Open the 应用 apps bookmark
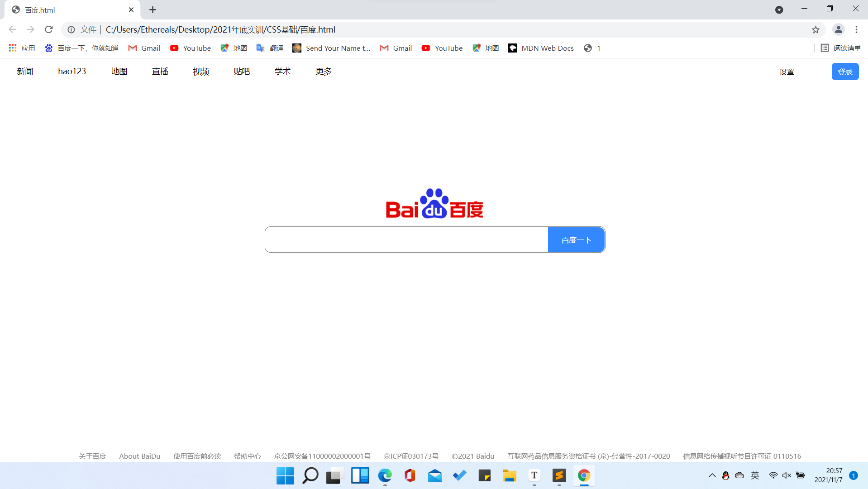The image size is (868, 489). tap(22, 48)
